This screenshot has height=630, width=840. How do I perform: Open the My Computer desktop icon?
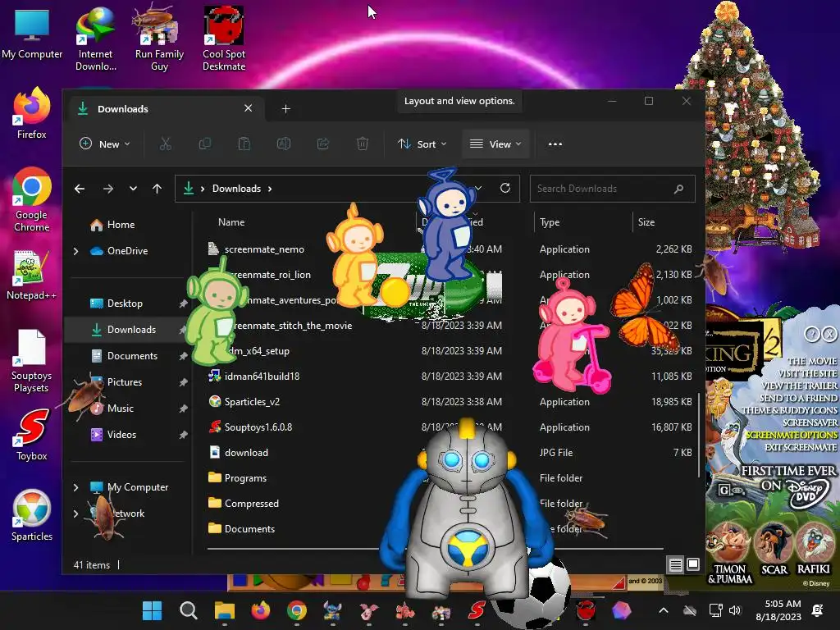click(32, 34)
